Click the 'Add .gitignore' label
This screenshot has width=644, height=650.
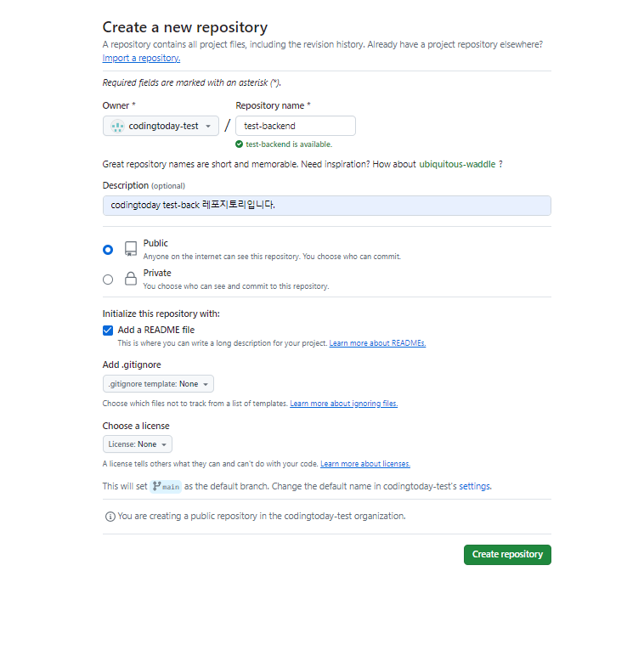(132, 365)
